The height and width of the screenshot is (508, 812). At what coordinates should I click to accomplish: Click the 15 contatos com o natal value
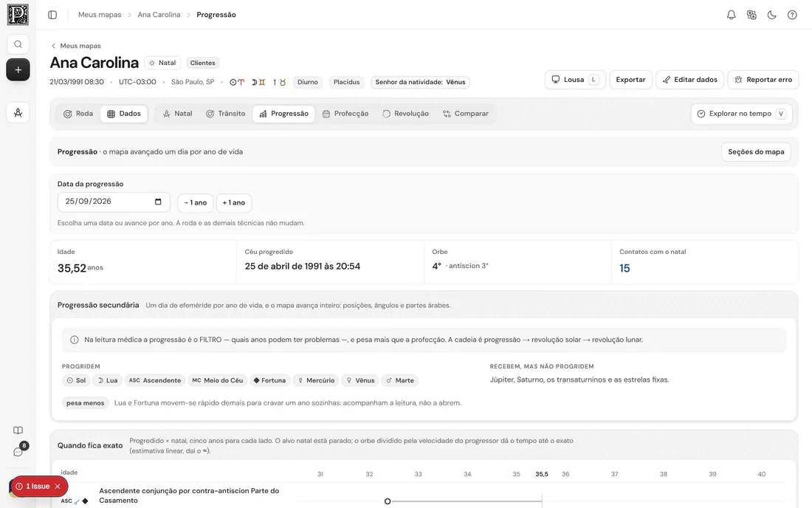click(625, 268)
